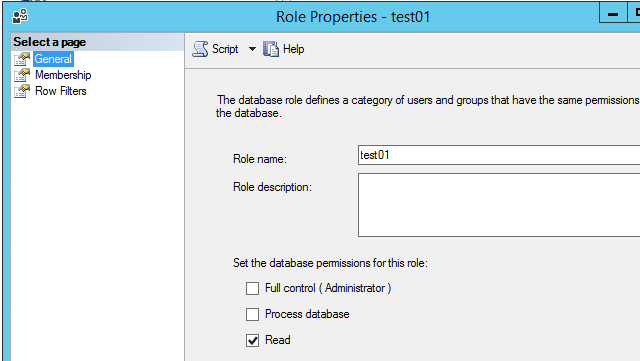Click the Row Filters page icon
This screenshot has width=640, height=361.
tap(22, 91)
